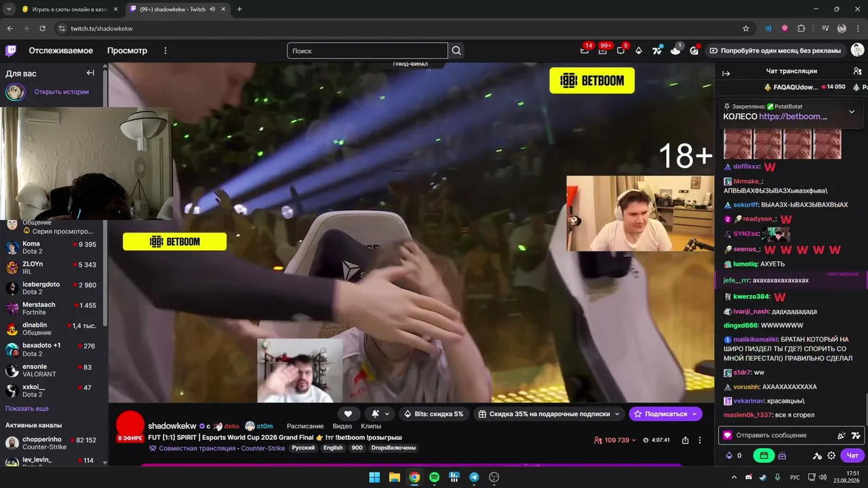Open the Koma Dota 2 channel
Viewport: 868px width, 488px height.
tap(52, 247)
